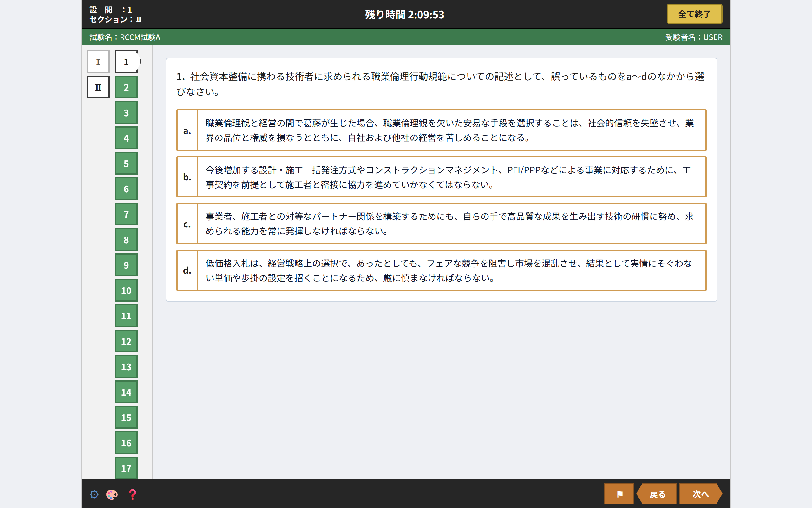Go back with the 戻る button
Viewport: 812px width, 508px height.
[657, 494]
